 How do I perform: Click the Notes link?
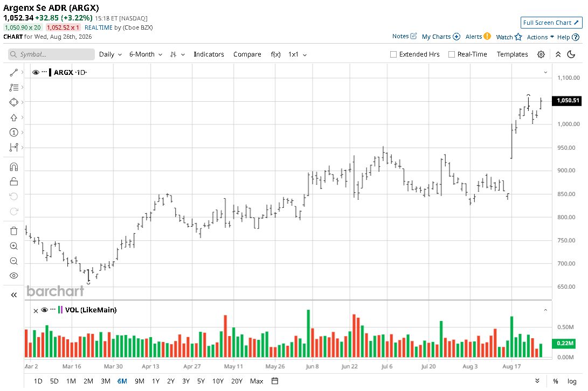[400, 36]
